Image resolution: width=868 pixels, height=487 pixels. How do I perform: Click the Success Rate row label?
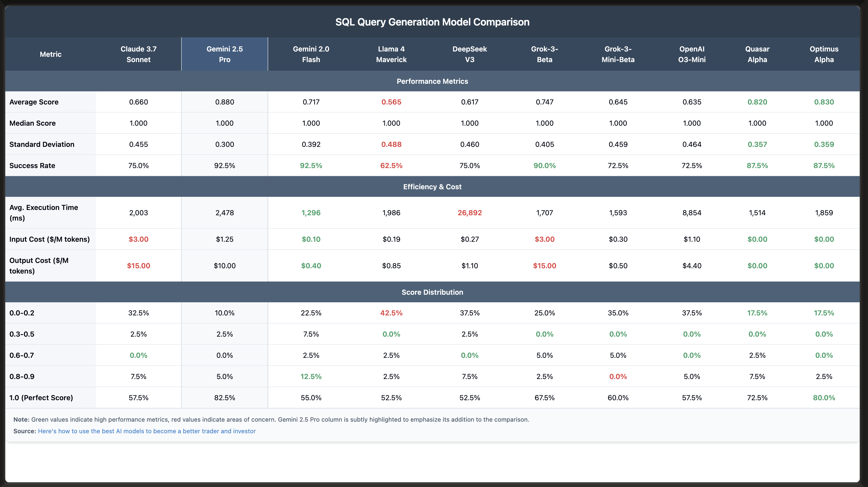32,166
